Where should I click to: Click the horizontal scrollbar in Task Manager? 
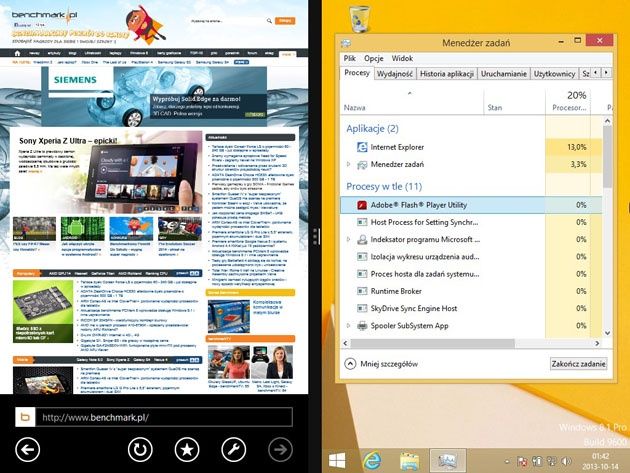pyautogui.click(x=432, y=343)
